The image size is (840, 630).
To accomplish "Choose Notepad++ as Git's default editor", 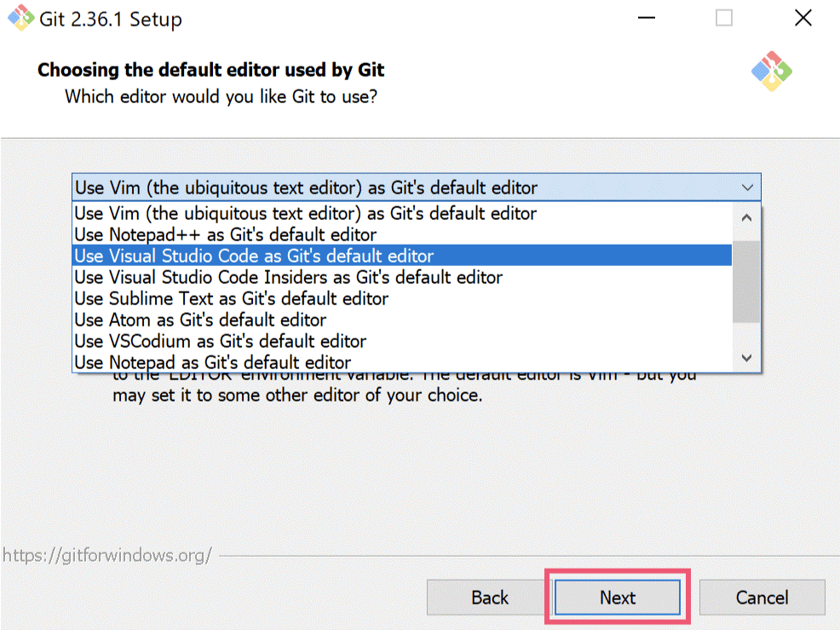I will [x=225, y=234].
